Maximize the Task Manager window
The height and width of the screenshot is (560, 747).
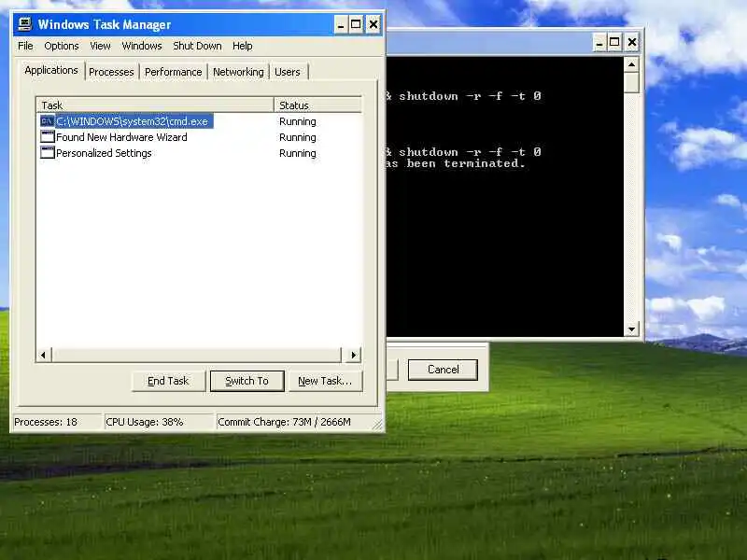pos(356,24)
